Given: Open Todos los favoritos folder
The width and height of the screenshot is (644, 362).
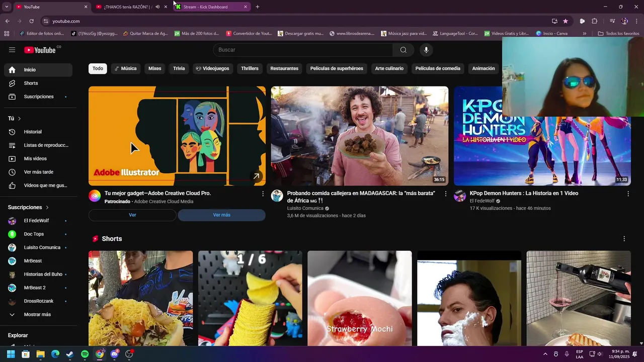Looking at the screenshot, I should coord(618,34).
